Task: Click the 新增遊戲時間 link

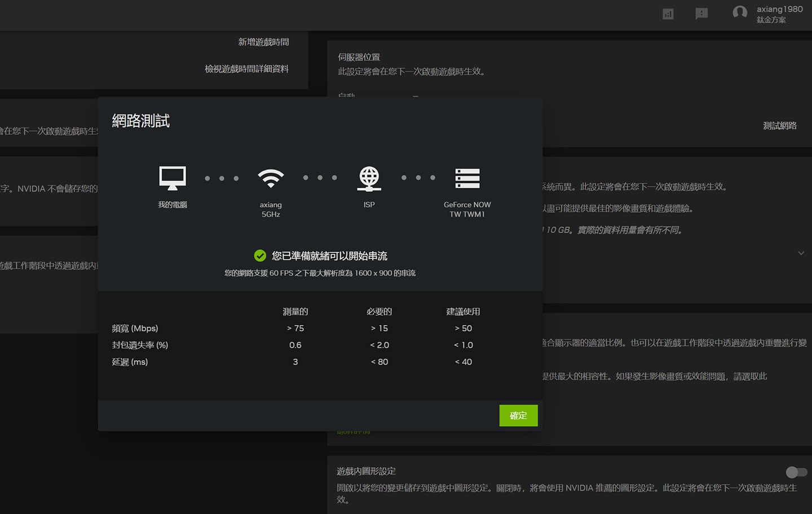Action: point(263,42)
